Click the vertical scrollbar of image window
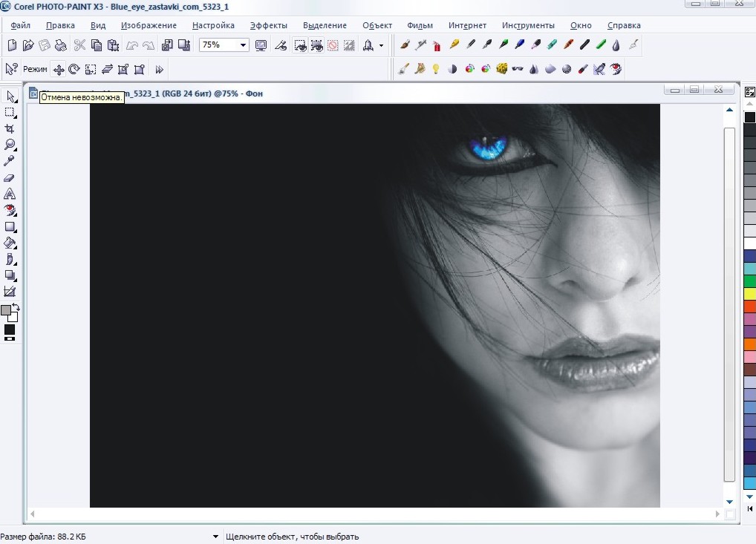The width and height of the screenshot is (756, 544). (729, 297)
